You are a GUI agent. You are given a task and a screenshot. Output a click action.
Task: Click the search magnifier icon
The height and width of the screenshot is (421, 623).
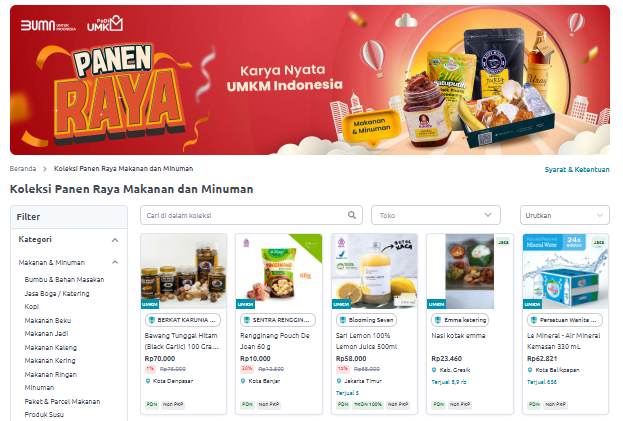point(352,215)
